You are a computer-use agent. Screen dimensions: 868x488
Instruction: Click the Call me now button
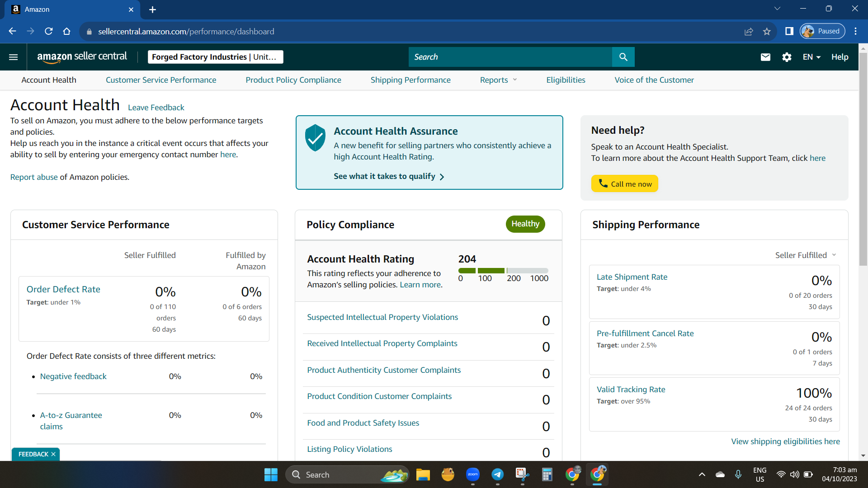(x=624, y=183)
